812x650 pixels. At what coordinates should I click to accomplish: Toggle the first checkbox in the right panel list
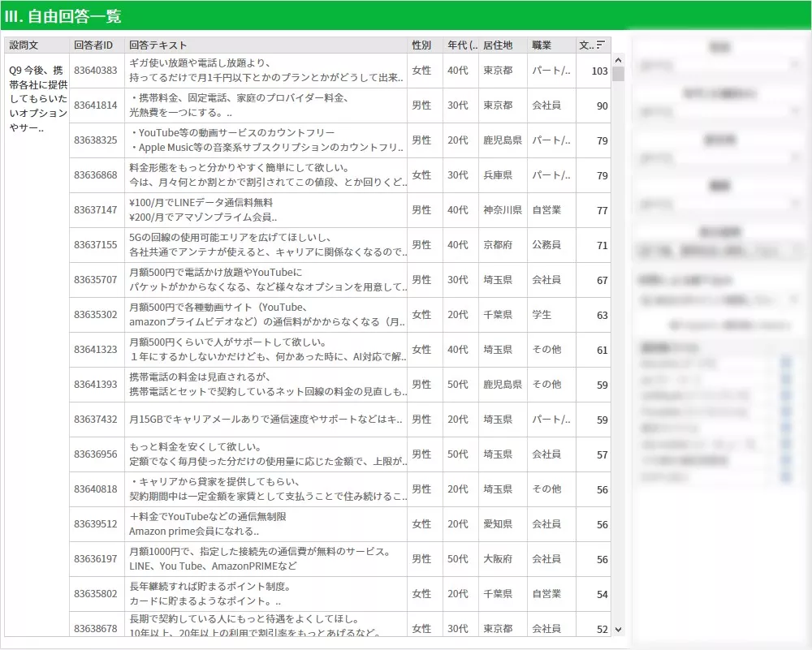[x=785, y=363]
